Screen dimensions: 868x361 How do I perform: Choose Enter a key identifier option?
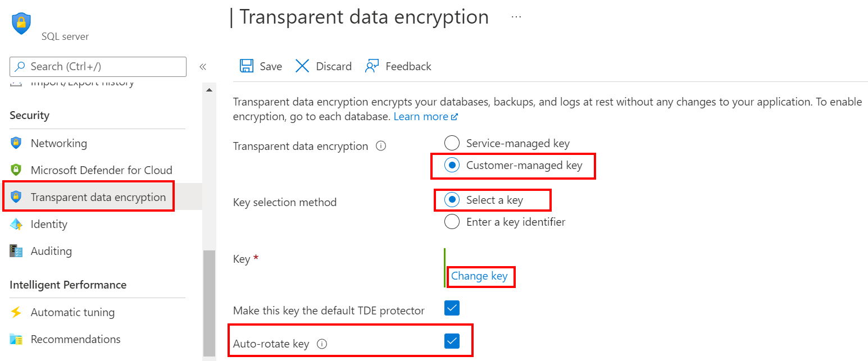coord(452,222)
